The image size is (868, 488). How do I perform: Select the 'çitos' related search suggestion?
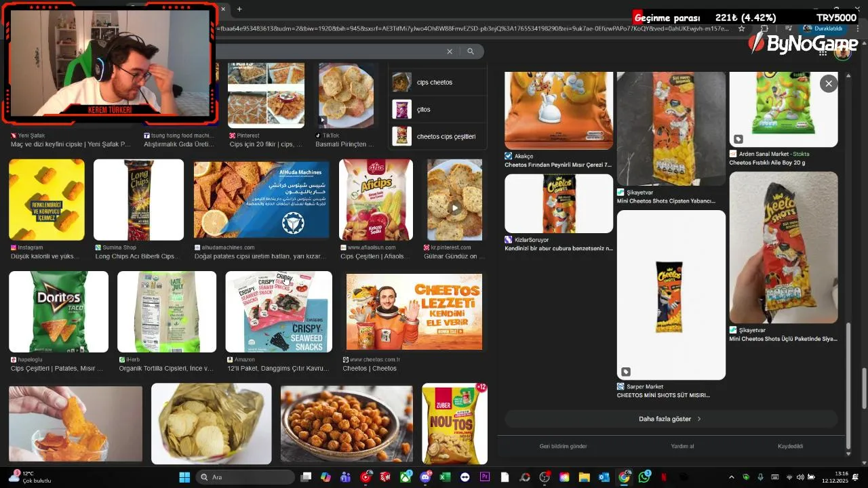438,109
